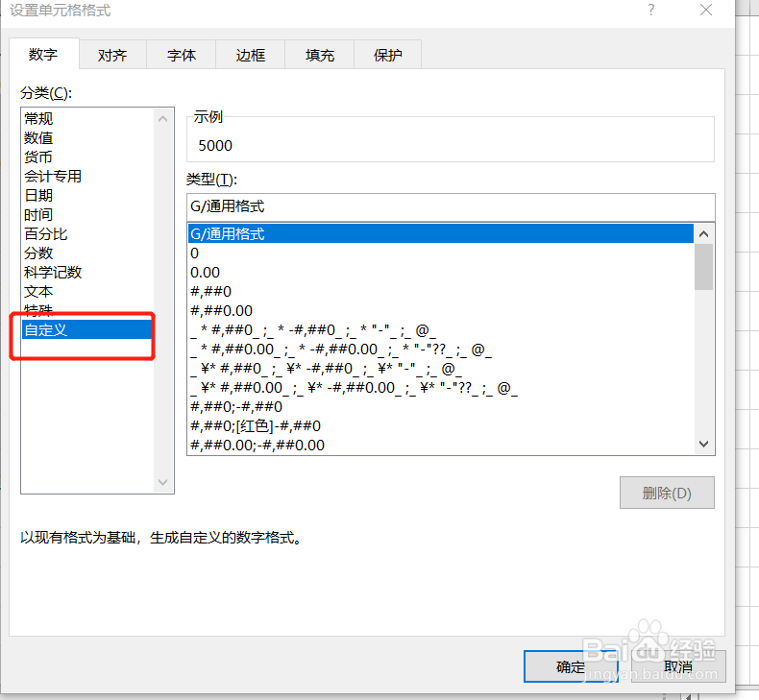Pick 日期 category
Viewport: 759px width, 700px height.
[87, 196]
